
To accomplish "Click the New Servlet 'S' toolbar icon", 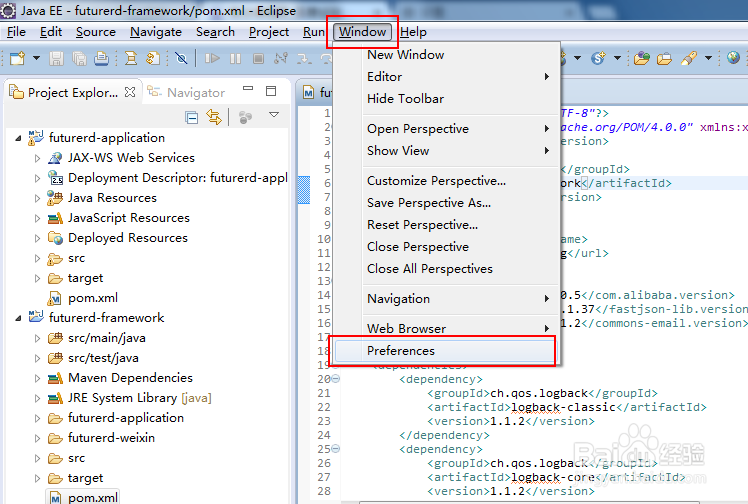I will [x=598, y=58].
